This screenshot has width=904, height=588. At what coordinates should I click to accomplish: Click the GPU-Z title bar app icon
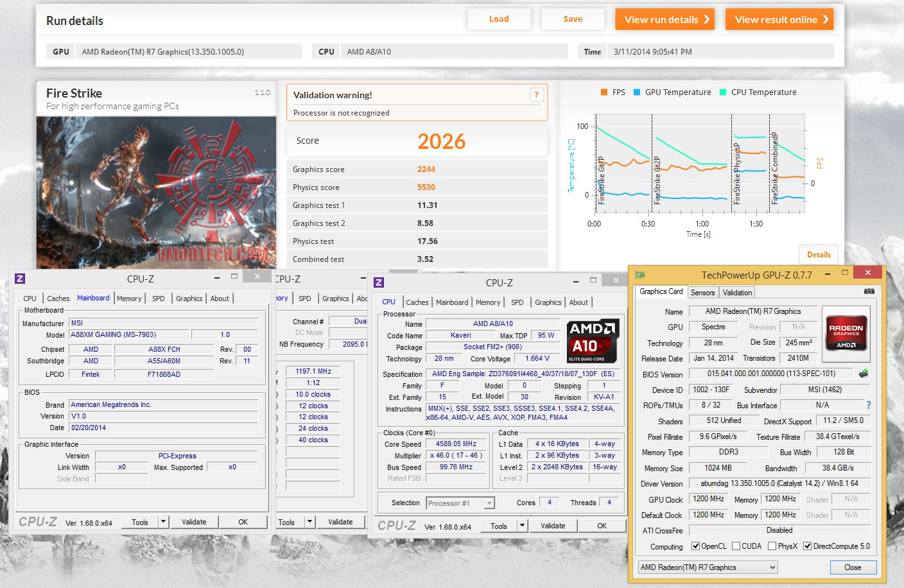coord(639,275)
